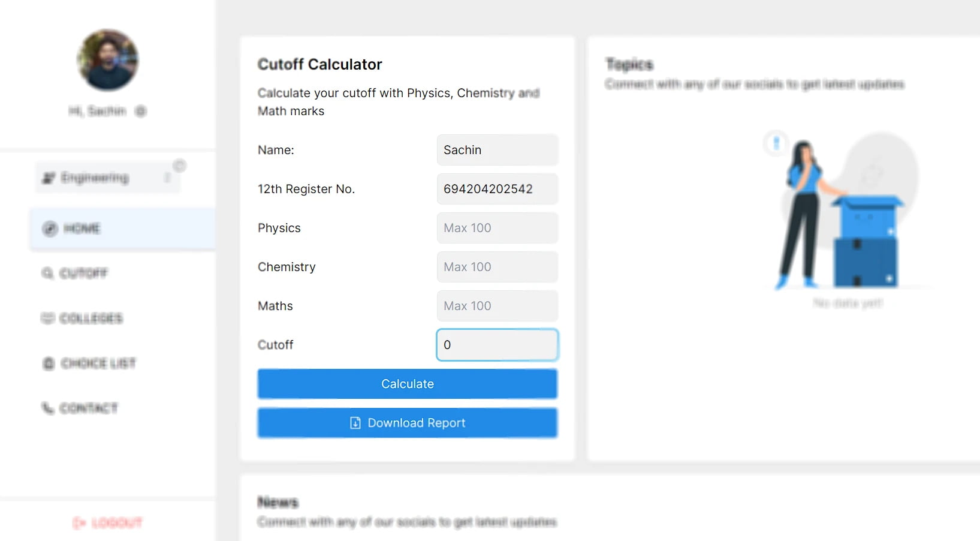
Task: Select the Contact phone icon
Action: pos(48,408)
